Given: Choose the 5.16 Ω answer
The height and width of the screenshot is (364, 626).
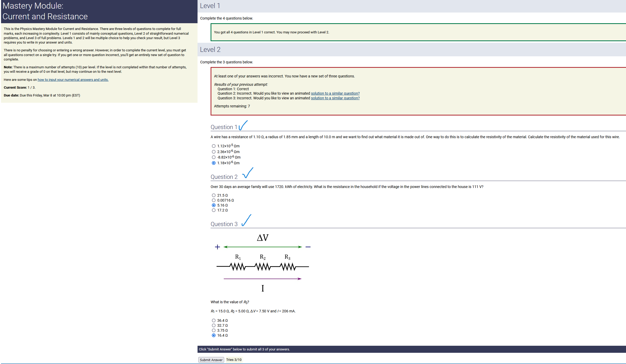Looking at the screenshot, I should tap(214, 205).
